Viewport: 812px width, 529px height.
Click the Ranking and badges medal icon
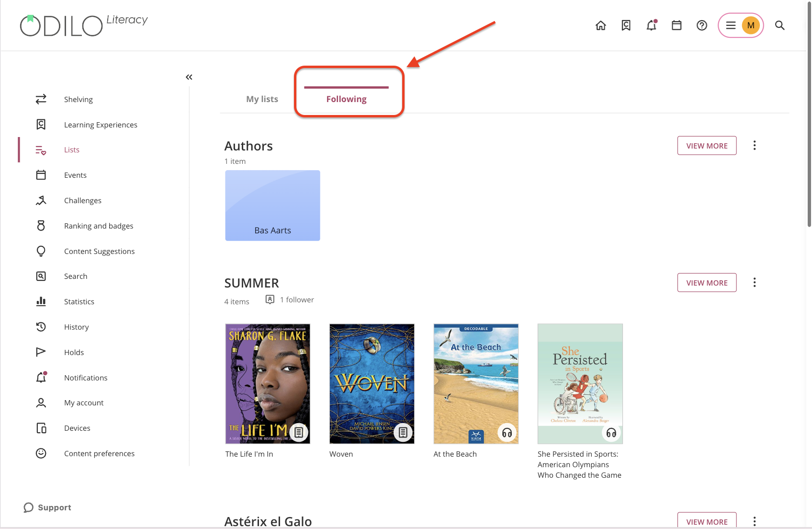click(x=41, y=226)
